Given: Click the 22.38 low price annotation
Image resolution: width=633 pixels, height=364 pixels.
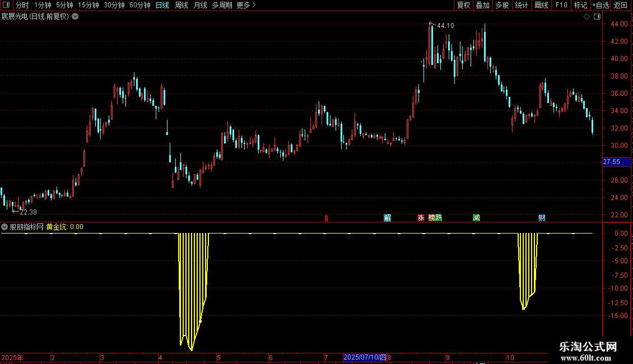Looking at the screenshot, I should point(28,212).
